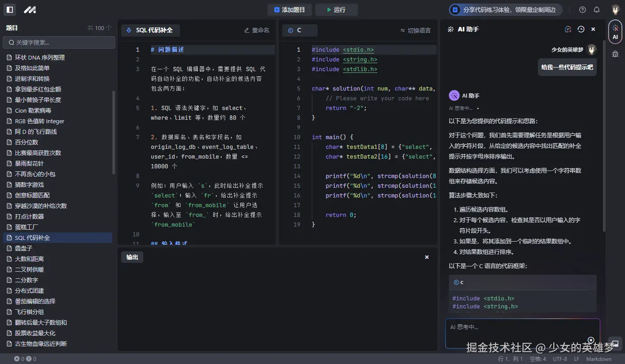Select the C code editor tab
625x364 pixels.
pos(299,30)
